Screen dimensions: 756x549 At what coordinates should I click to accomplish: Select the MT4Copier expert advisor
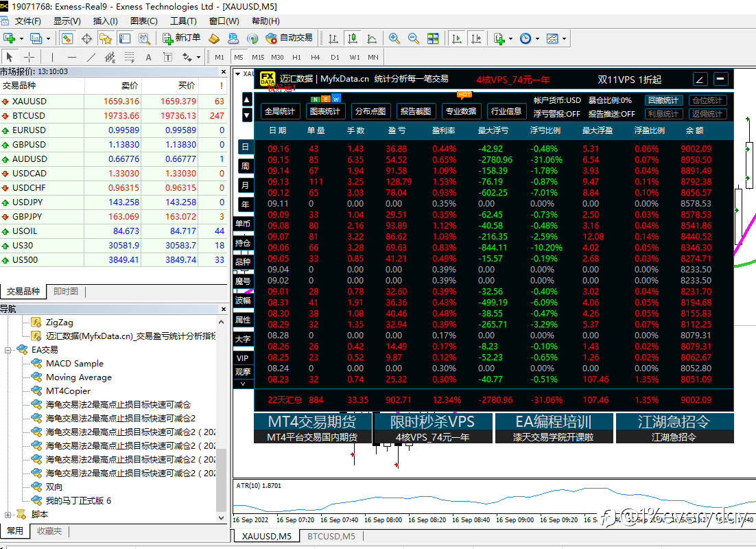coord(68,390)
